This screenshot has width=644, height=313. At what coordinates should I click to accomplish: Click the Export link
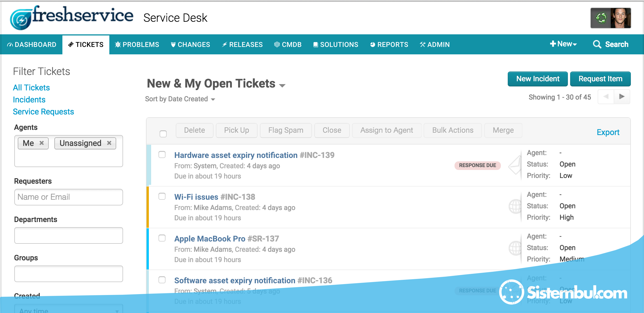(608, 132)
